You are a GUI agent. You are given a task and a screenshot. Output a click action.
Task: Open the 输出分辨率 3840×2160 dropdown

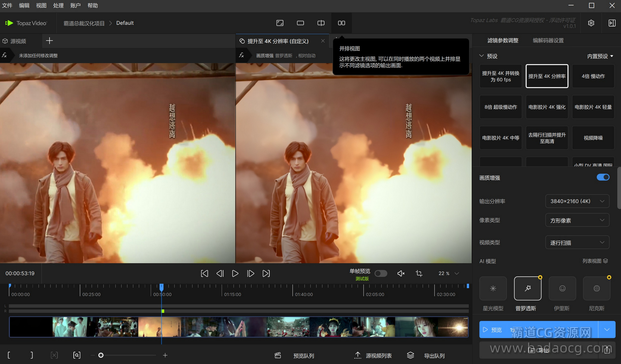pyautogui.click(x=577, y=201)
